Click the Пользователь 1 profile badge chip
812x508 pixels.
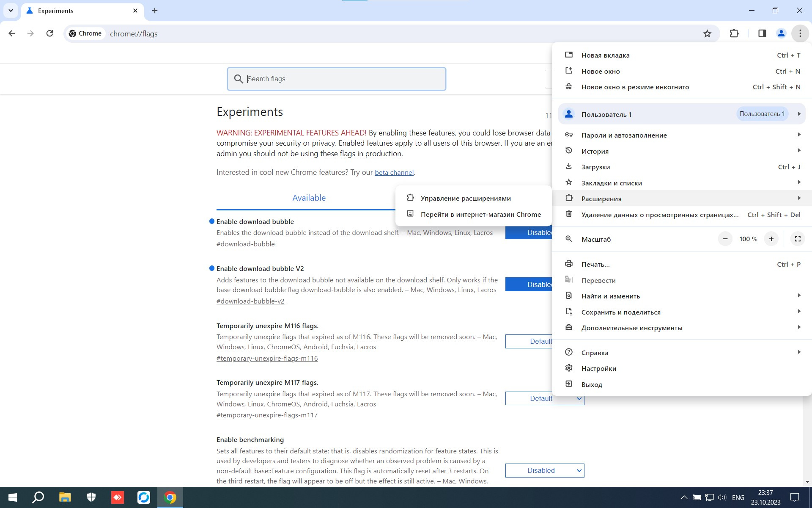(762, 114)
